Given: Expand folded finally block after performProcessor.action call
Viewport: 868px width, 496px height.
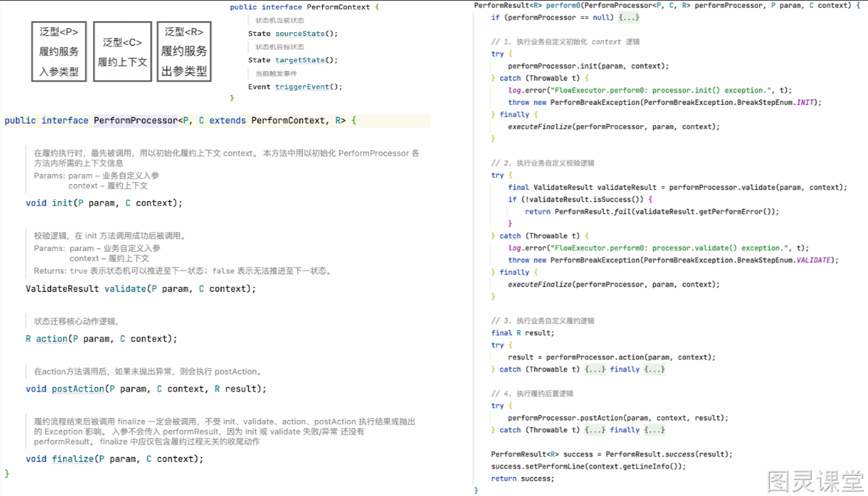Looking at the screenshot, I should pos(654,370).
